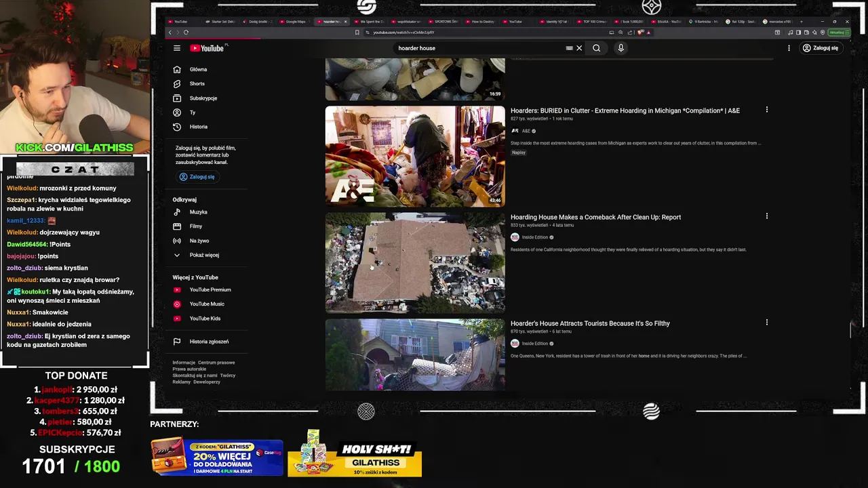
Task: Open Reklamy footer link
Action: (x=181, y=382)
